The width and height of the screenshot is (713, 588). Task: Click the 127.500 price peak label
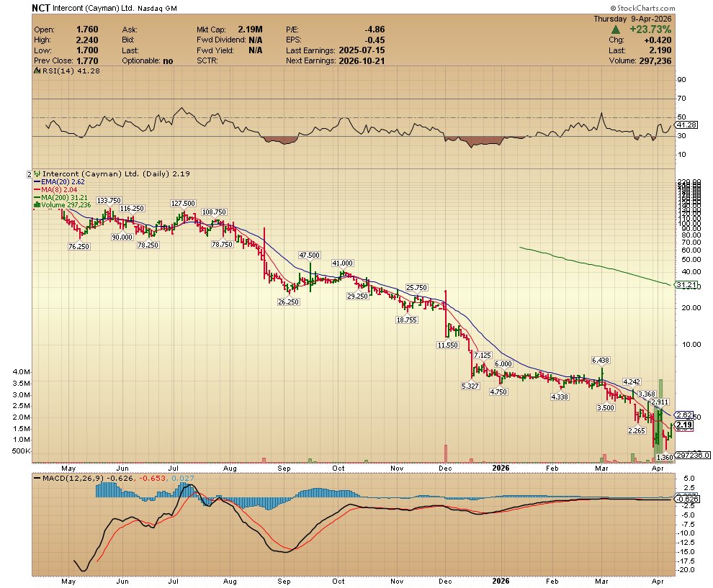tap(183, 204)
